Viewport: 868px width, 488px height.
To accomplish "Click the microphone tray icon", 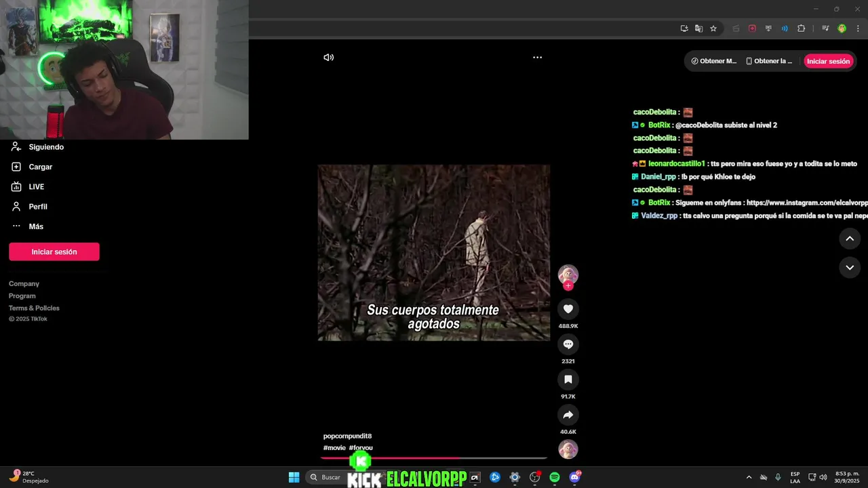I will click(x=778, y=477).
